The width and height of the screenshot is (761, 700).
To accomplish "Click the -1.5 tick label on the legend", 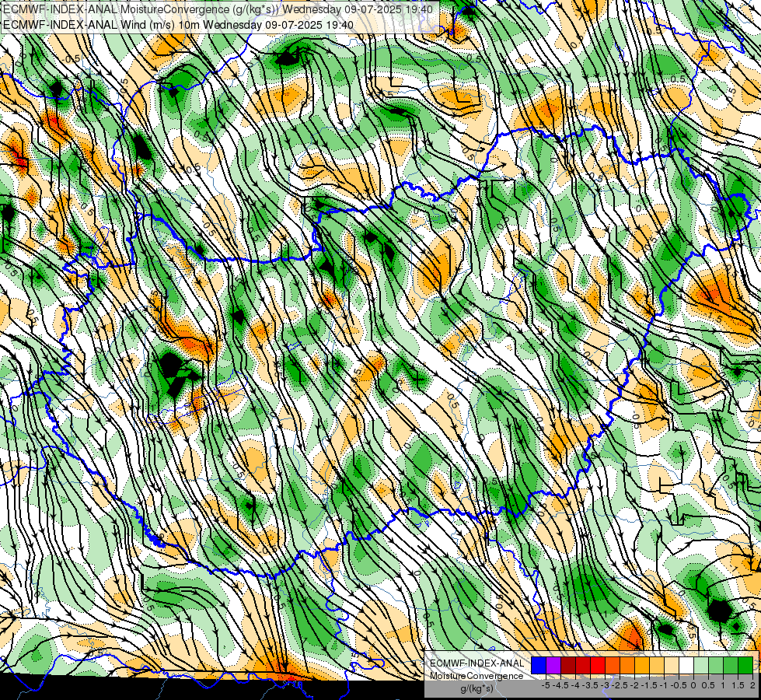I will pyautogui.click(x=649, y=685).
